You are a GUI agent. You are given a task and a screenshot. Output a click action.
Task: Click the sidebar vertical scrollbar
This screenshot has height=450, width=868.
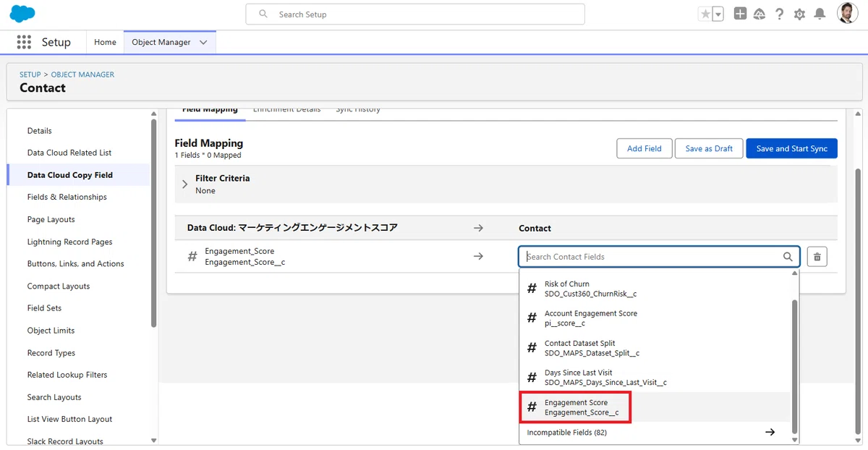[153, 223]
